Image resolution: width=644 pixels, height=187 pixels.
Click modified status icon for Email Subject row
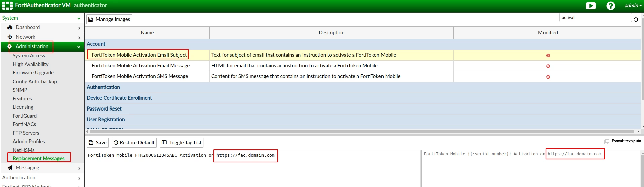[548, 55]
